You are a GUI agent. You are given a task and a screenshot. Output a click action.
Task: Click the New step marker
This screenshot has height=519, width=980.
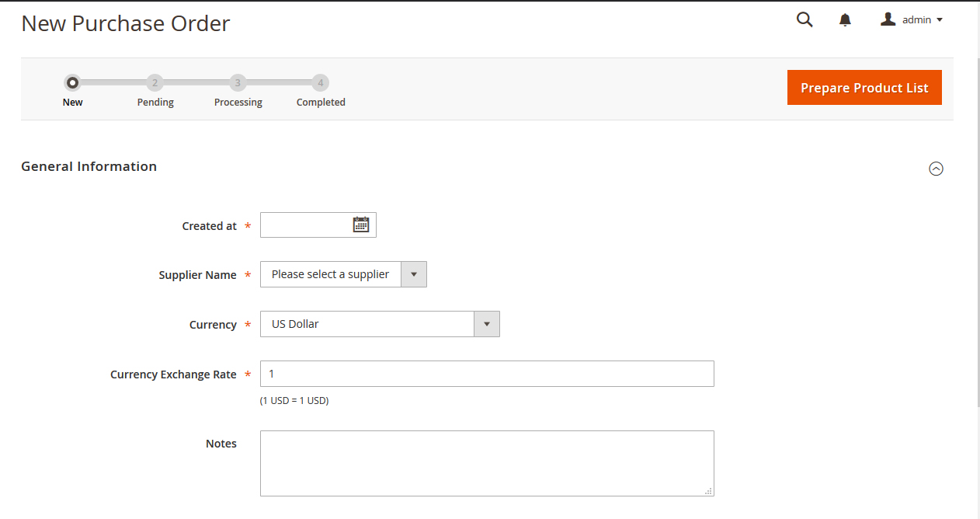(x=72, y=82)
